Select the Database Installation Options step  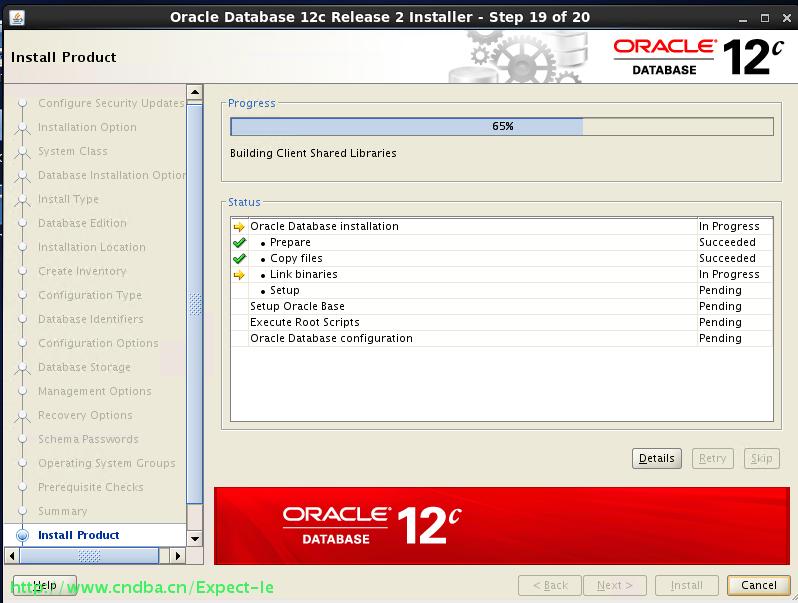(x=112, y=175)
